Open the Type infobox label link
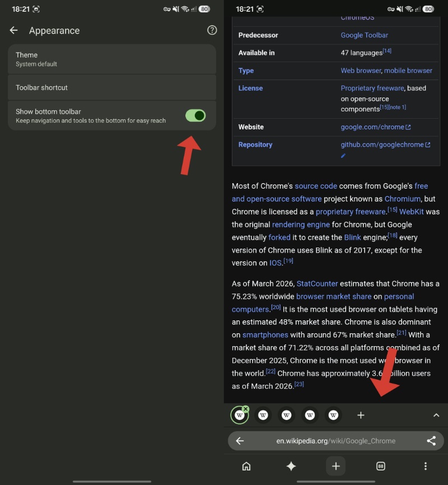Image resolution: width=448 pixels, height=485 pixels. pos(246,71)
